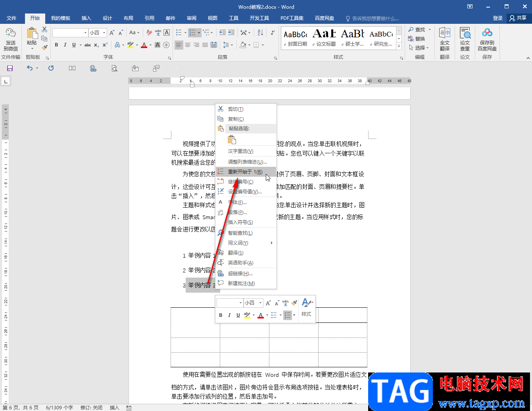Click mini toolbar red font color
The width and height of the screenshot is (532, 411).
tap(261, 315)
